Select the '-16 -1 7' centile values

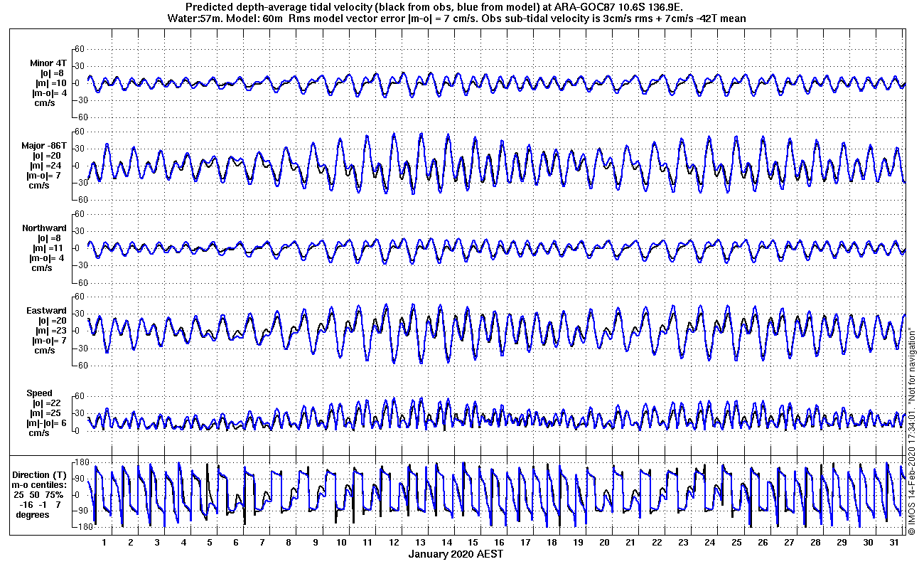click(41, 504)
